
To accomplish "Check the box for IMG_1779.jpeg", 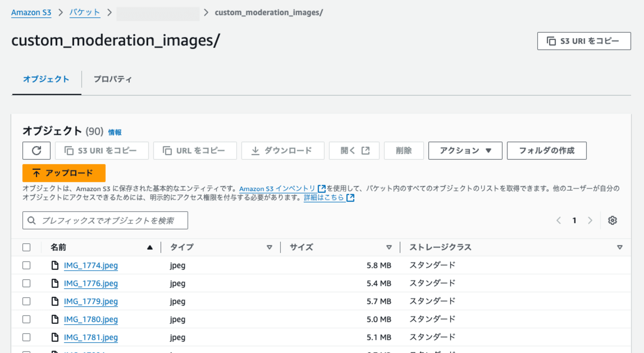I will (x=26, y=301).
